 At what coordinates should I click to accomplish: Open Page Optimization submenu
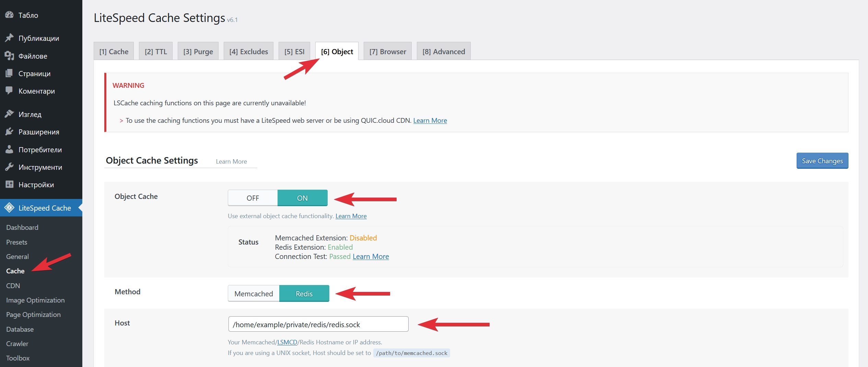(x=33, y=315)
